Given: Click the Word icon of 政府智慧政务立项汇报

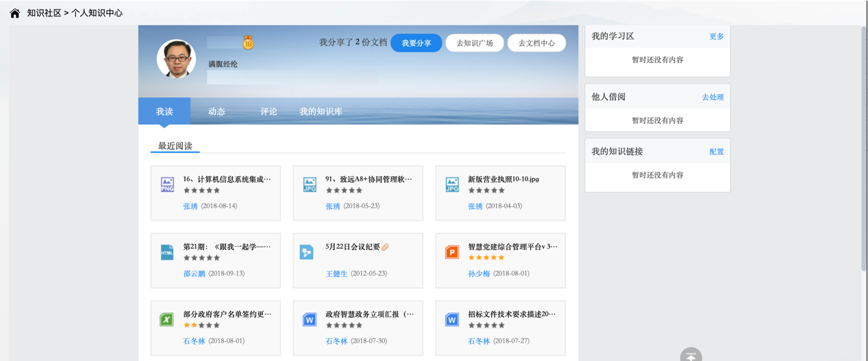Looking at the screenshot, I should click(310, 319).
